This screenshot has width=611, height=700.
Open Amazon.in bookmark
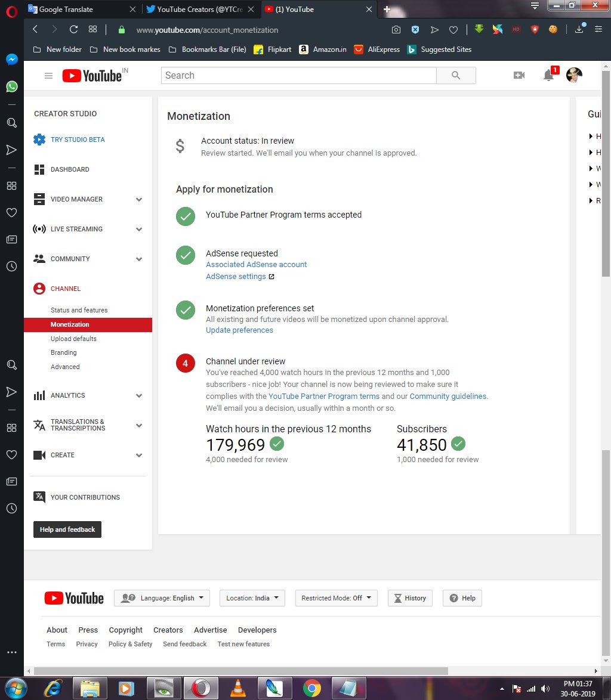pos(322,49)
